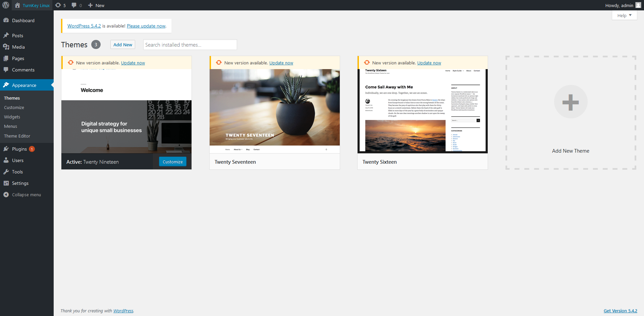Go to Plugins with one pending update

click(19, 149)
